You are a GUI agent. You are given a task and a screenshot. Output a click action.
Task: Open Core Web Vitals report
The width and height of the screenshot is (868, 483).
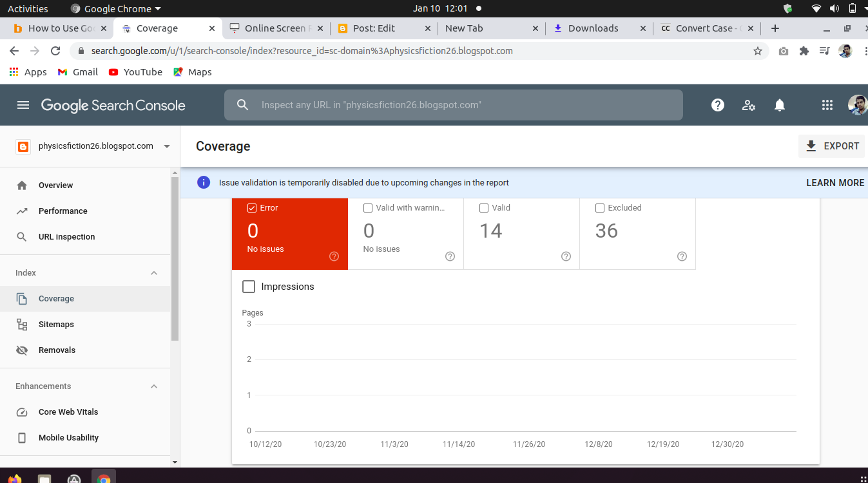(x=85, y=412)
